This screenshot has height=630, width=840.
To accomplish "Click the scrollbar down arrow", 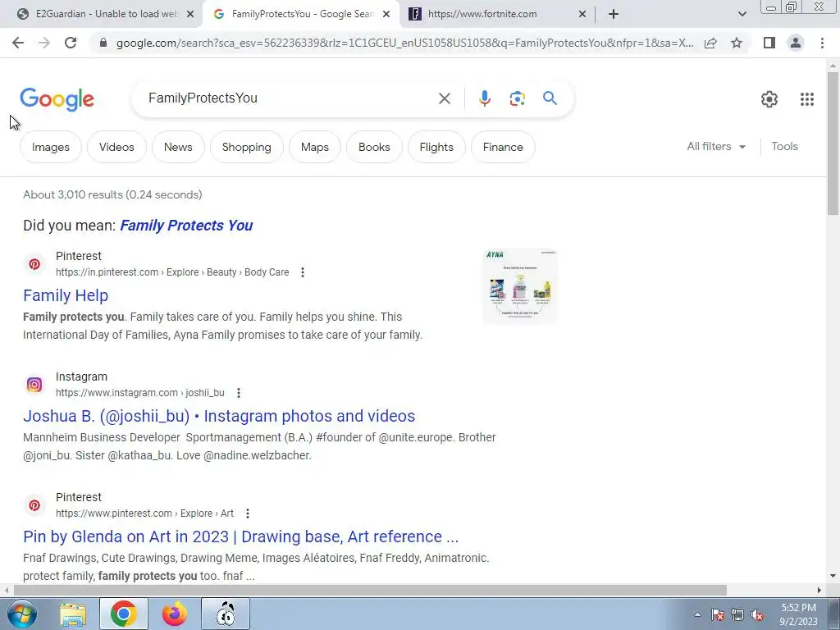I will pos(833,576).
